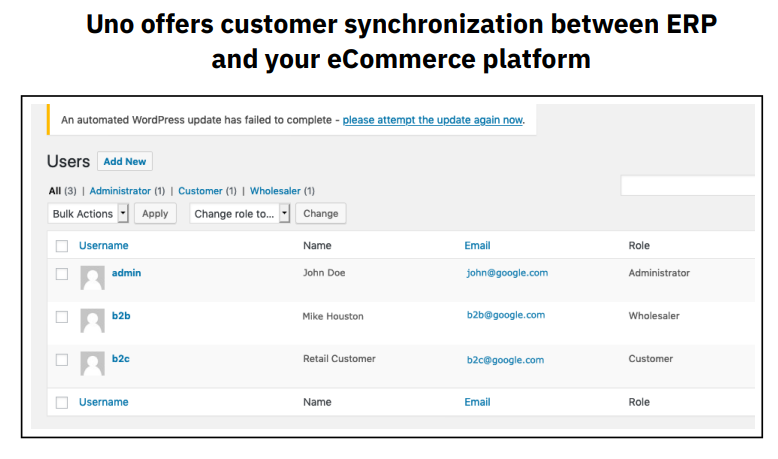Click the b2c user avatar icon
Viewport: 778px width, 459px height.
tap(92, 363)
